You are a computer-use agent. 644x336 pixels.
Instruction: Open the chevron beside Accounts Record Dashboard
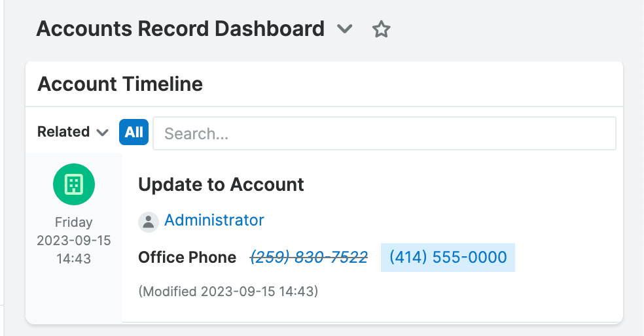pos(344,29)
